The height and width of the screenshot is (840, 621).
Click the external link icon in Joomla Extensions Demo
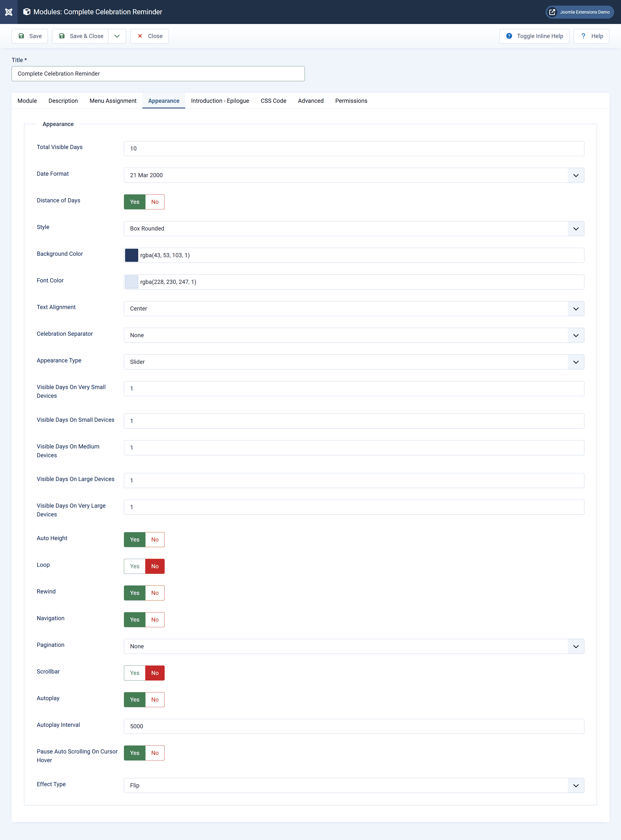coord(552,12)
